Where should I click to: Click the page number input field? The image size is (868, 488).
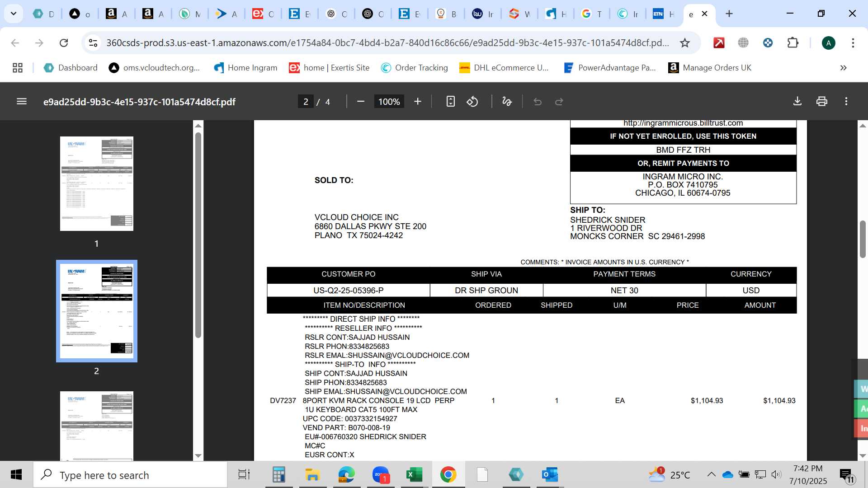306,102
